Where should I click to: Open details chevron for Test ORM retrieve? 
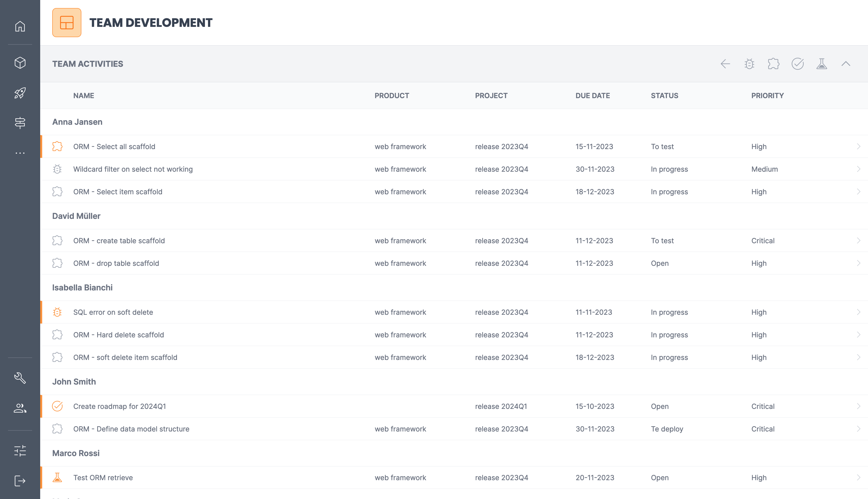tap(858, 477)
